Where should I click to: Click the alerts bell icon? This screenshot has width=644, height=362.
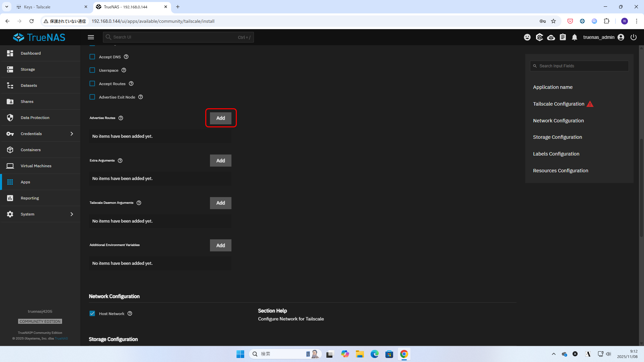575,37
